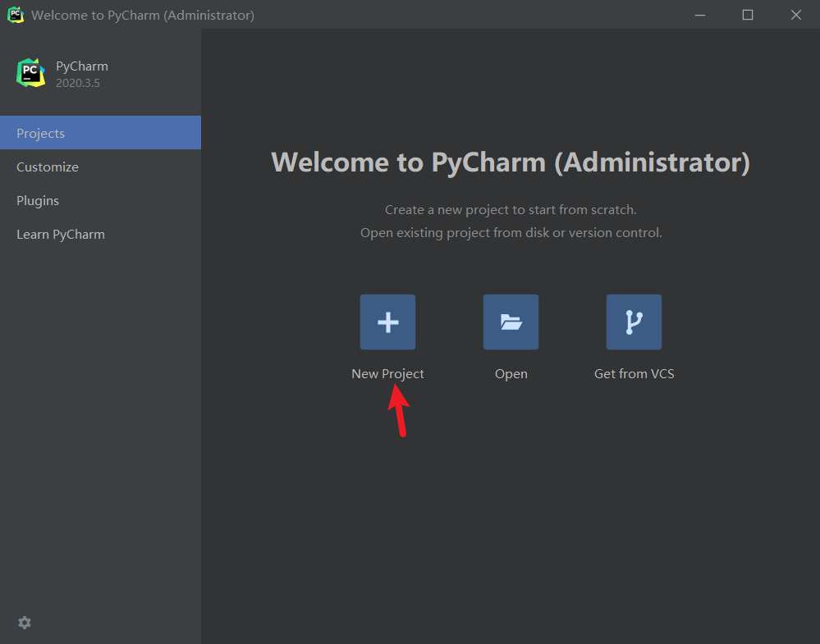Click the Open label
This screenshot has width=820, height=644.
click(511, 374)
